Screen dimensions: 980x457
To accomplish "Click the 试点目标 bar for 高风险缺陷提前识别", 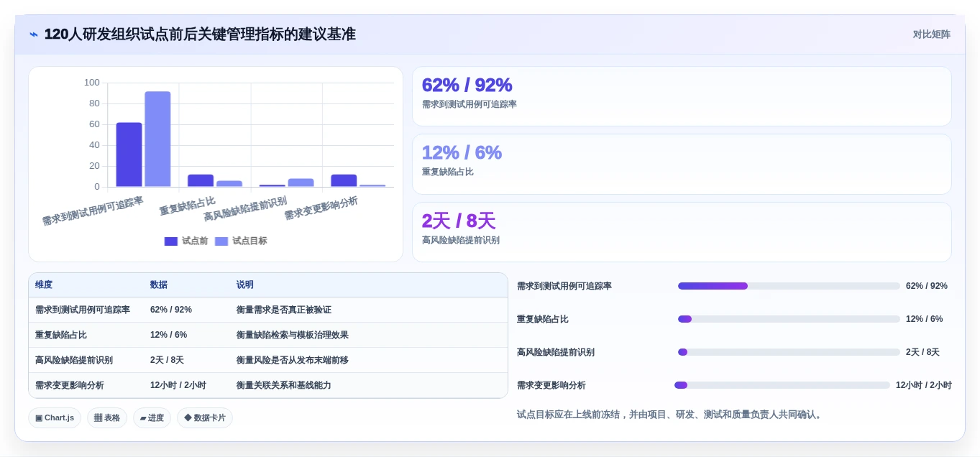I will tap(301, 183).
